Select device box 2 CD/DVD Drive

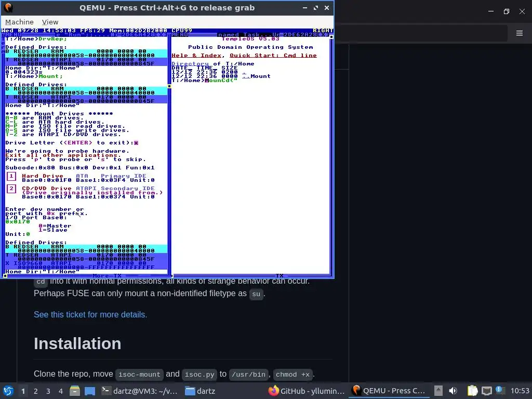[11, 189]
